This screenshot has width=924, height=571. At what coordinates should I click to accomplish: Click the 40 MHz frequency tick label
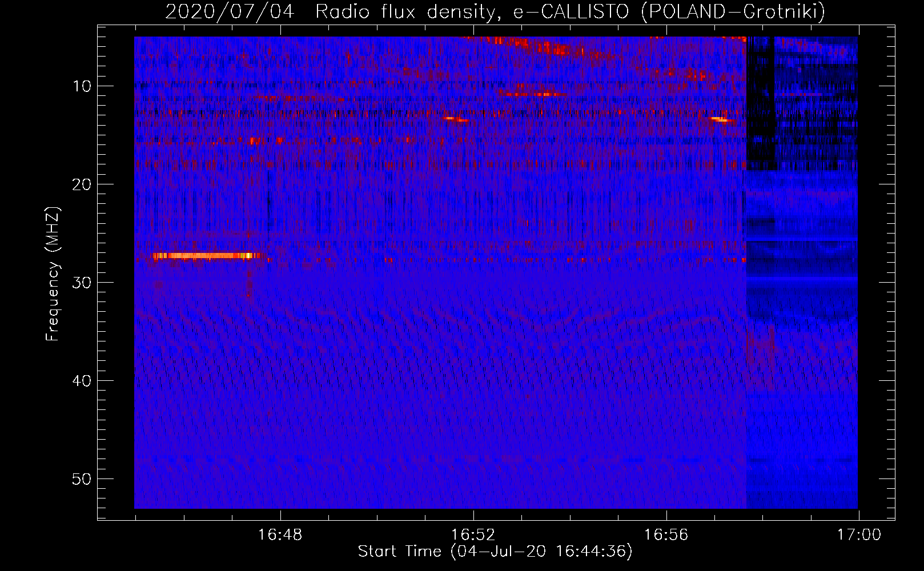(82, 381)
